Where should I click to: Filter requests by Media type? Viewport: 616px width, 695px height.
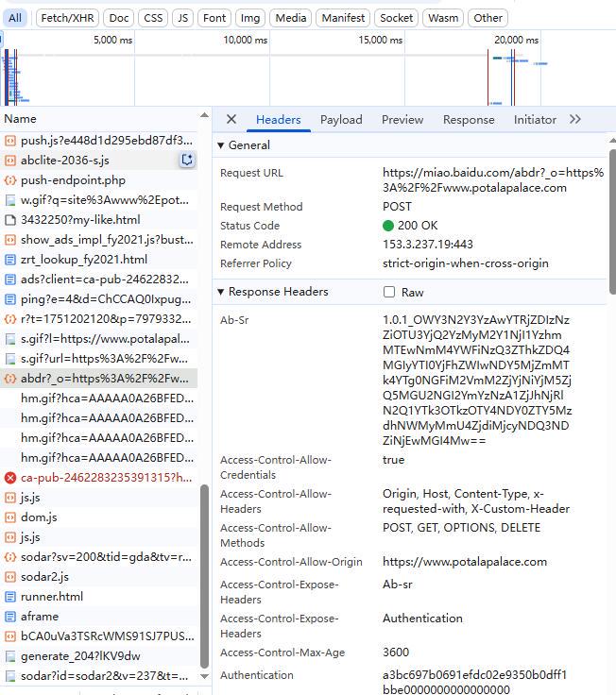(290, 18)
